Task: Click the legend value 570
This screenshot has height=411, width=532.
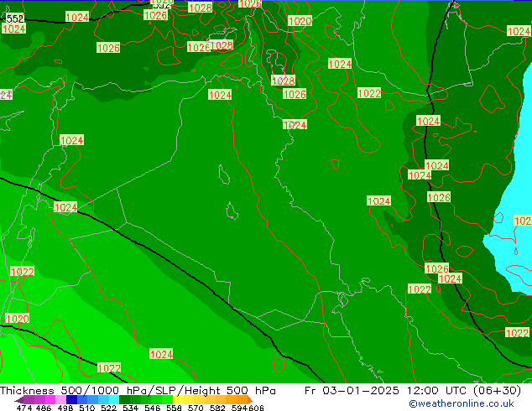Action: [196, 408]
